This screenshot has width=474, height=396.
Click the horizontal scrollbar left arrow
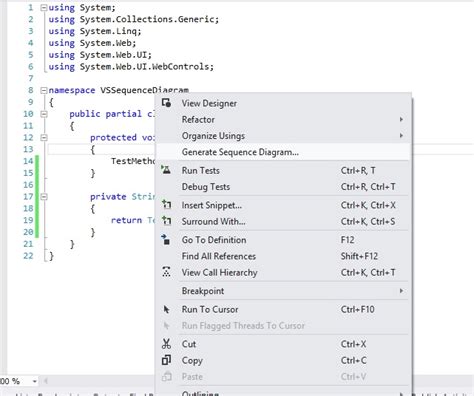point(45,381)
